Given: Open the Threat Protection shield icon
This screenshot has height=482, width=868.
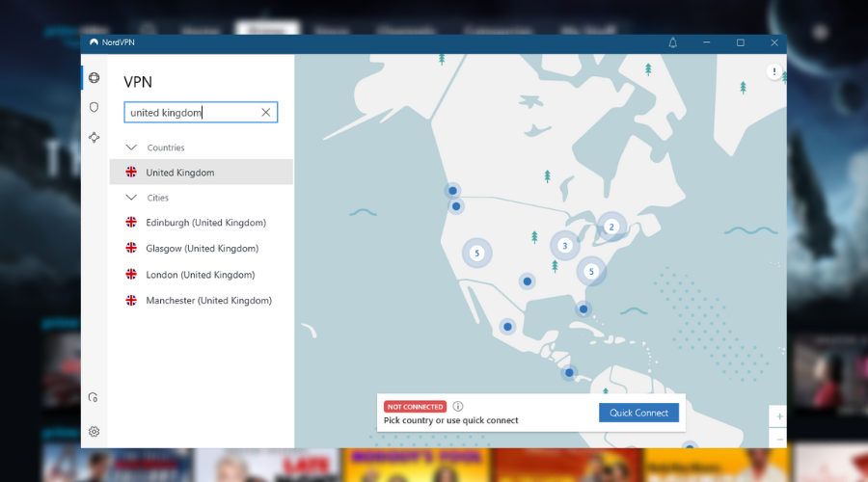Looking at the screenshot, I should click(94, 108).
